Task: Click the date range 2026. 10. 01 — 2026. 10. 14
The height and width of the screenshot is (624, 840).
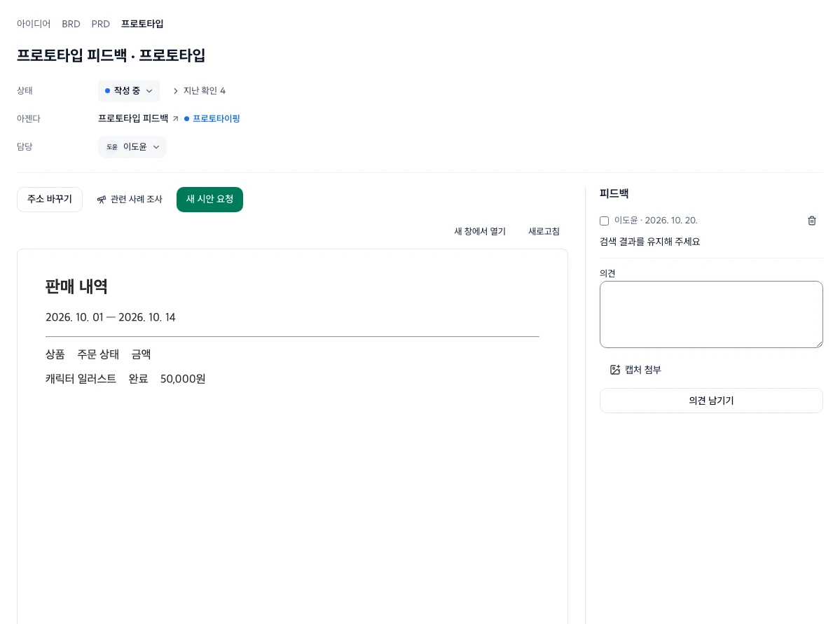Action: 111,317
